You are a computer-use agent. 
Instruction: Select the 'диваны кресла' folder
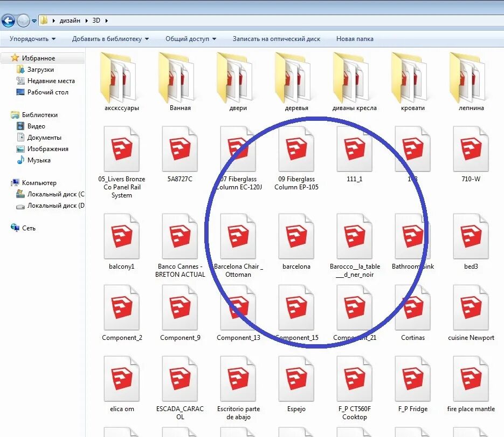pyautogui.click(x=355, y=82)
